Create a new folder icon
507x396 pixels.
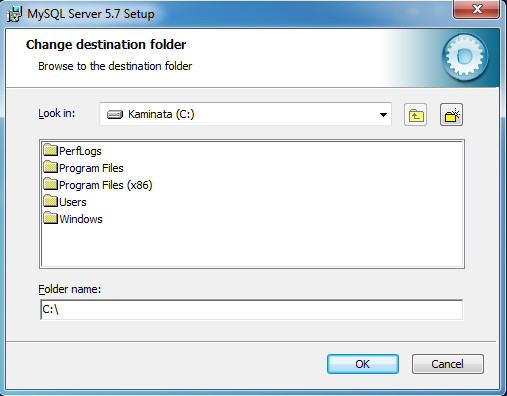451,115
